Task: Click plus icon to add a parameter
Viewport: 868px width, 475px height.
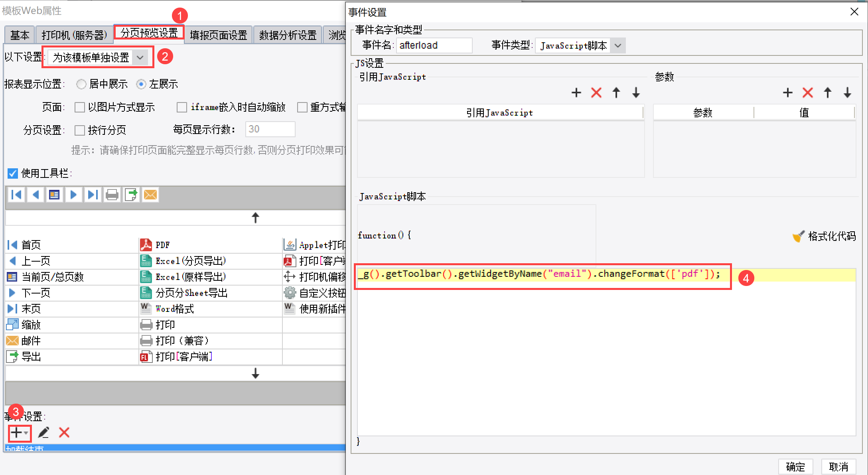Action: click(787, 93)
